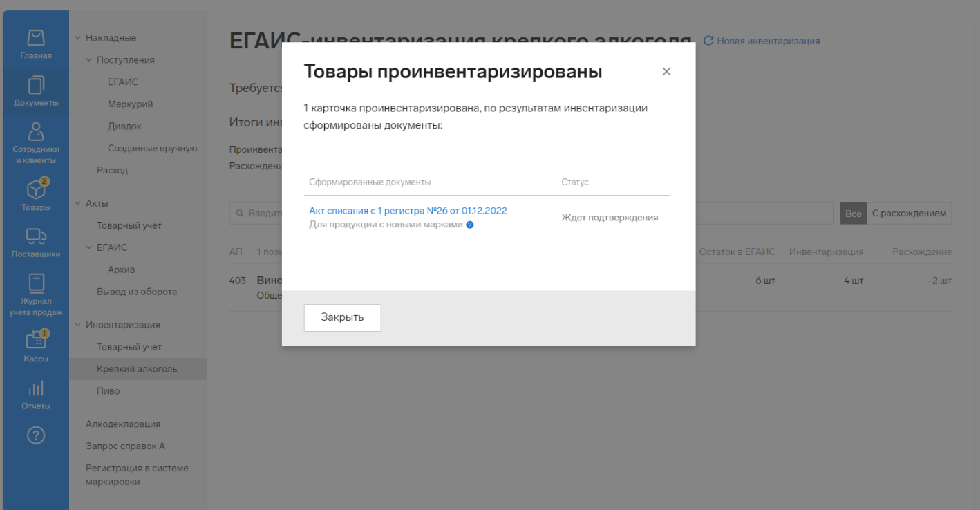
Task: Open Сотрудники и клиенты sidebar icon
Action: pos(36,131)
